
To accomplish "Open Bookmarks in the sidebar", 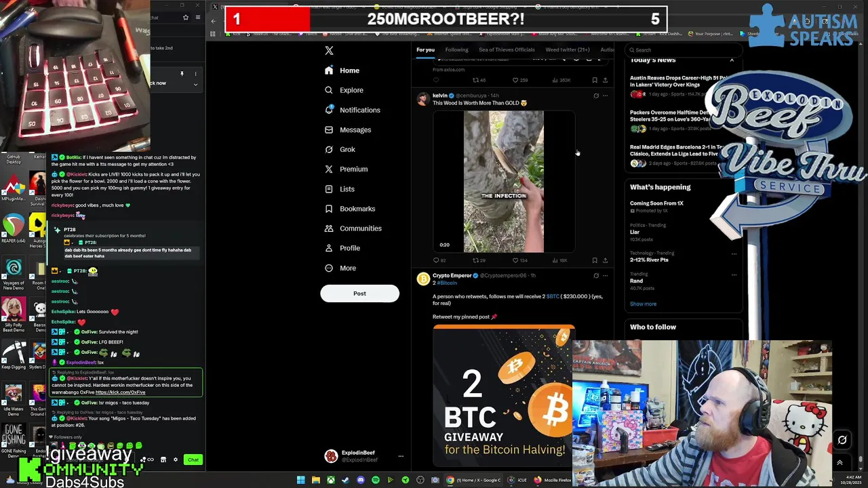I will tap(350, 209).
